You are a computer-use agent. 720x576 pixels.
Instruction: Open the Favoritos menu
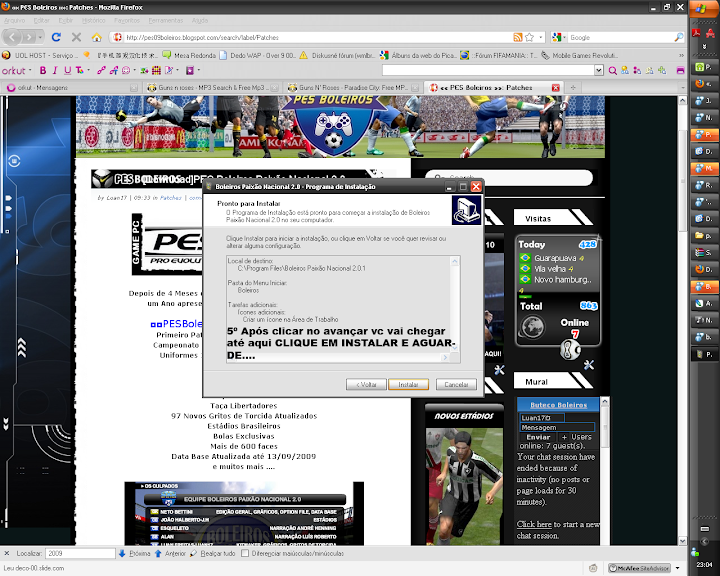pyautogui.click(x=127, y=20)
